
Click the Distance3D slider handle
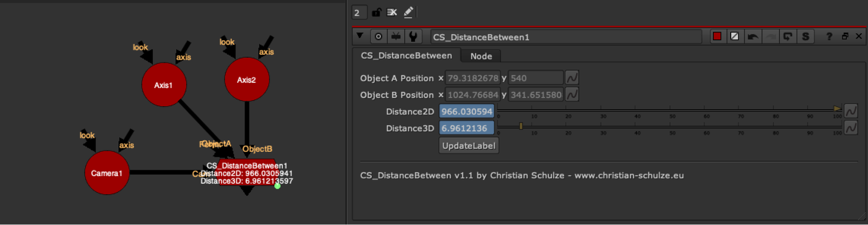(521, 126)
